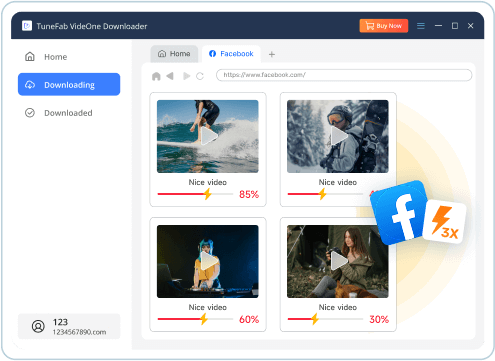Click the lightning bolt on 85% bar
495x361 pixels.
(208, 194)
